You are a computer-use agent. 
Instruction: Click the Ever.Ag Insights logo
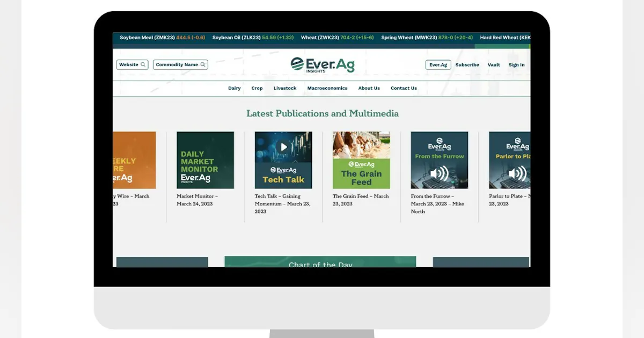click(x=323, y=64)
